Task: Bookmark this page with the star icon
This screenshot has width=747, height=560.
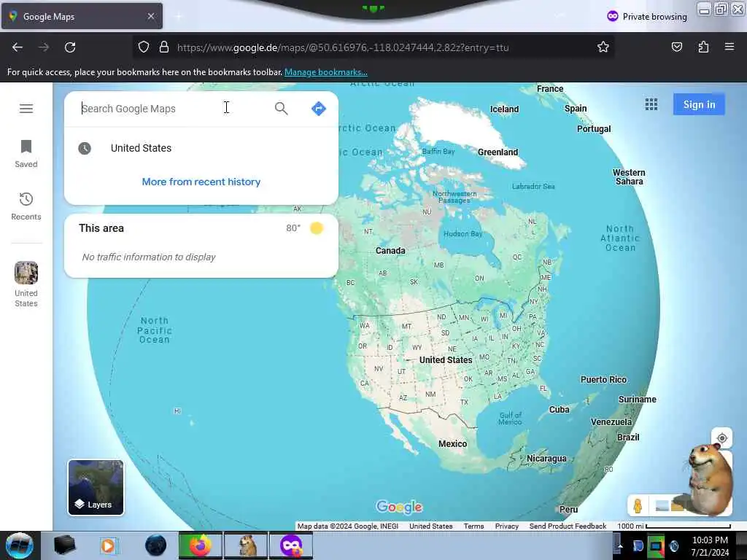Action: (603, 47)
